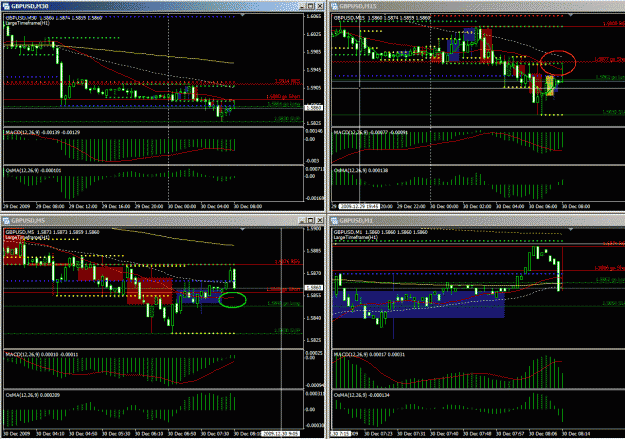Activate the GBPUSD,M30 title bar text
The height and width of the screenshot is (439, 625).
(x=30, y=6)
